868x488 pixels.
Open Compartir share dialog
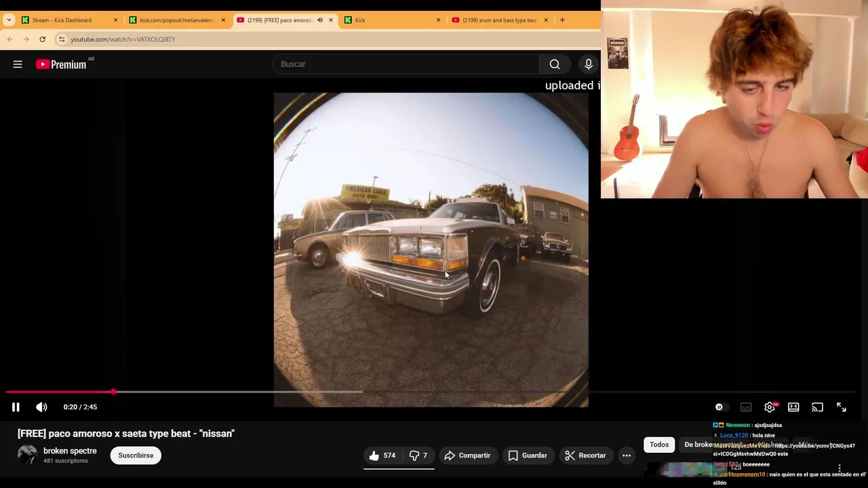point(467,455)
